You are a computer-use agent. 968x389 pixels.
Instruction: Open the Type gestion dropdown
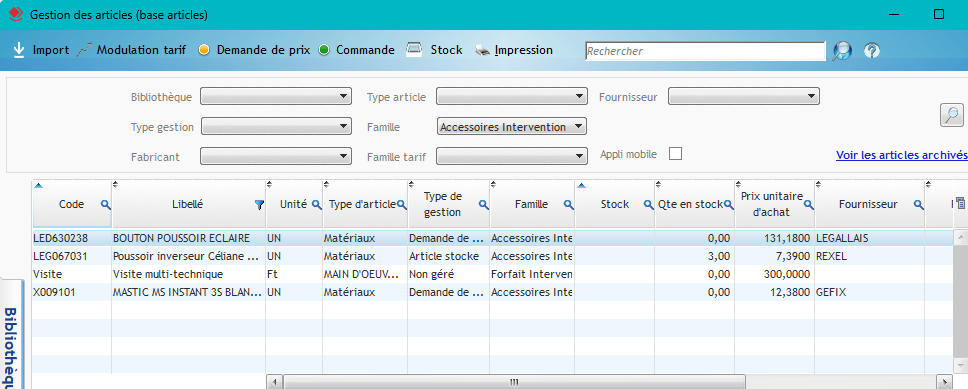[276, 127]
